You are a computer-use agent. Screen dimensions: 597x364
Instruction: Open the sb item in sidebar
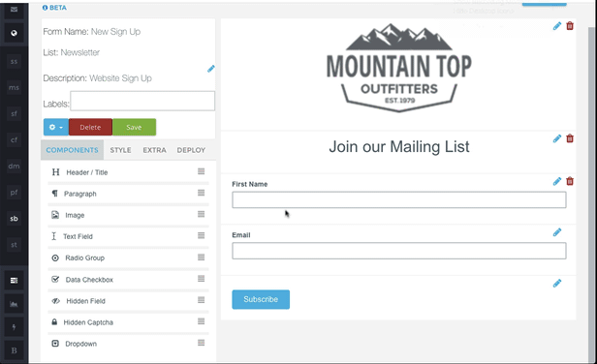[15, 219]
